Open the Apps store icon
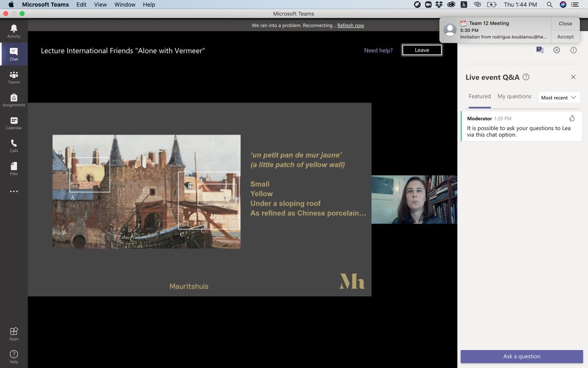 coord(14,334)
